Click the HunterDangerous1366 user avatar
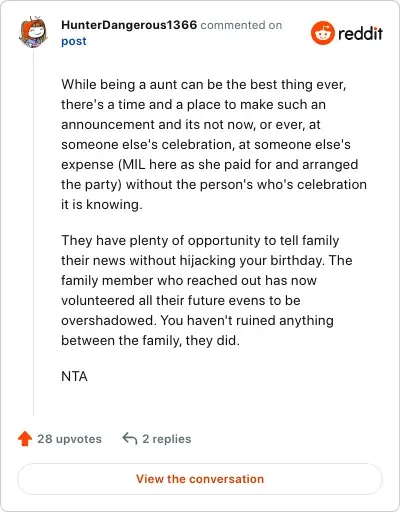Image resolution: width=400 pixels, height=512 pixels. coord(33,32)
